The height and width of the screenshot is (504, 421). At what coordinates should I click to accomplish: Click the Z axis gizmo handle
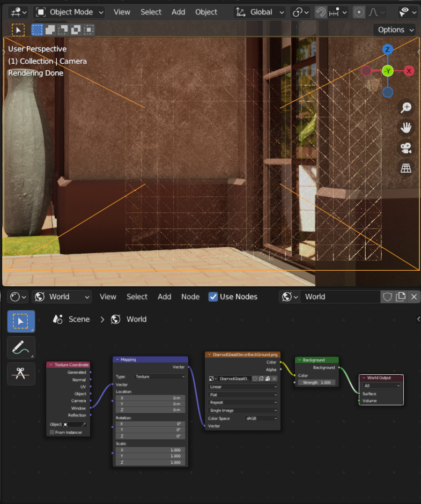click(x=388, y=49)
